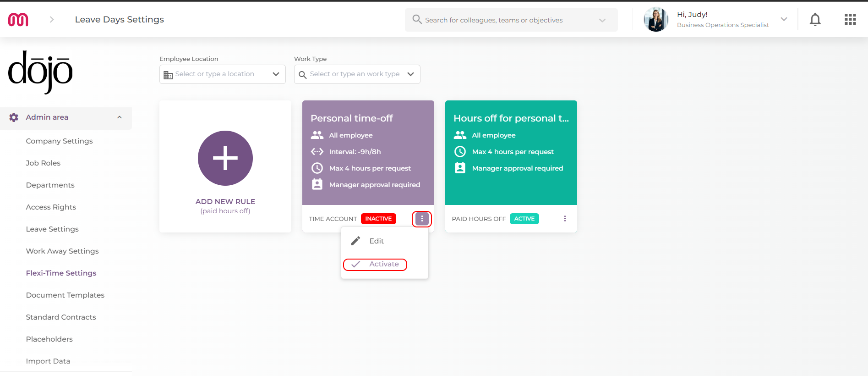Click Personal time-off card title
868x376 pixels.
tap(352, 118)
